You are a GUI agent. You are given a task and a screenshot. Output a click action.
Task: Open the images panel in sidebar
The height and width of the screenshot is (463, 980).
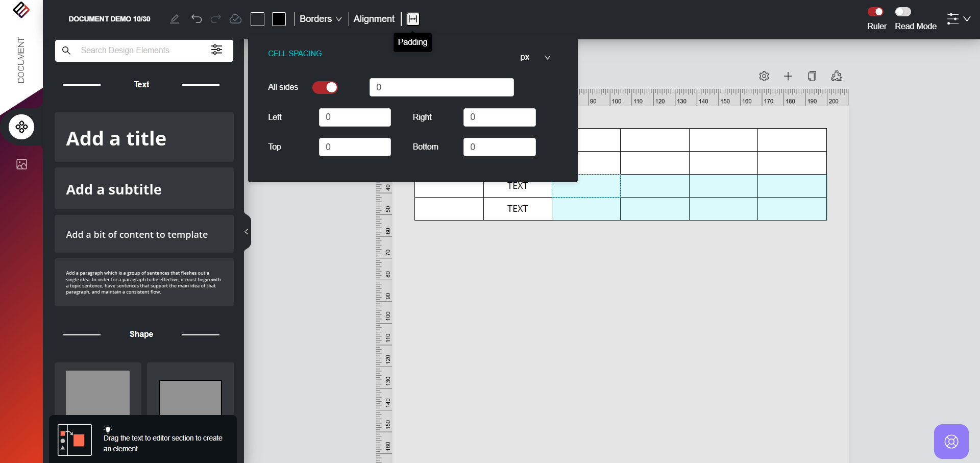pos(21,164)
